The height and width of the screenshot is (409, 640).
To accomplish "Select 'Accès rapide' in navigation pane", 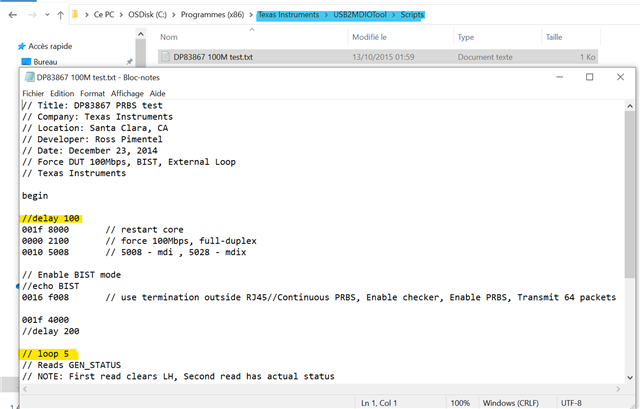I will pyautogui.click(x=50, y=46).
